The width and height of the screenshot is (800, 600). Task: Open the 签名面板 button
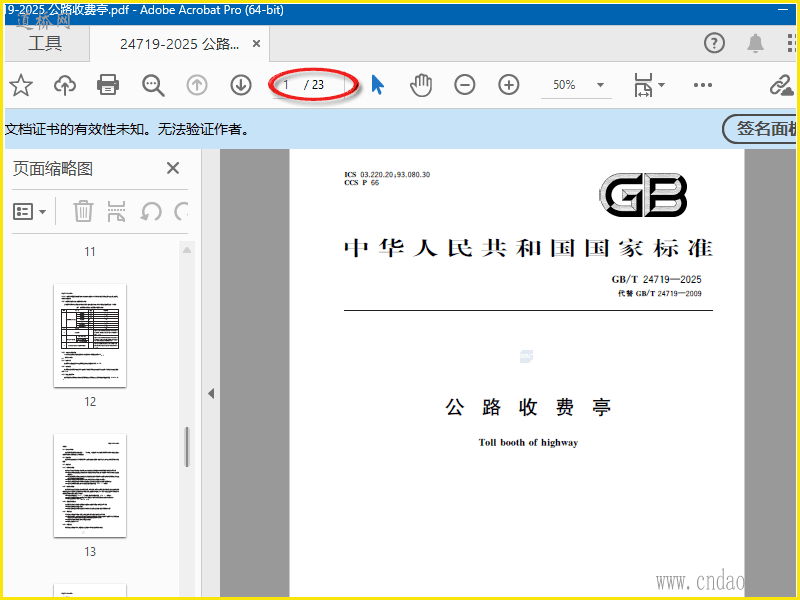[760, 129]
